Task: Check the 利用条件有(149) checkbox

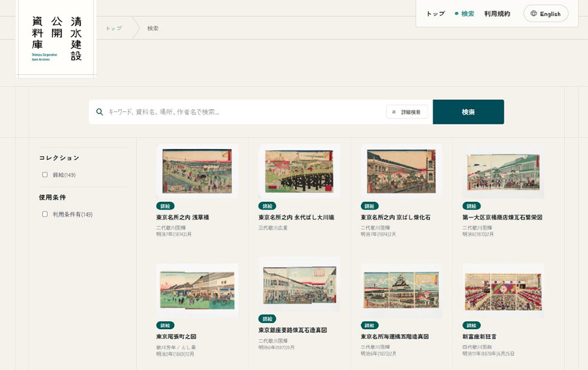Action: click(45, 214)
